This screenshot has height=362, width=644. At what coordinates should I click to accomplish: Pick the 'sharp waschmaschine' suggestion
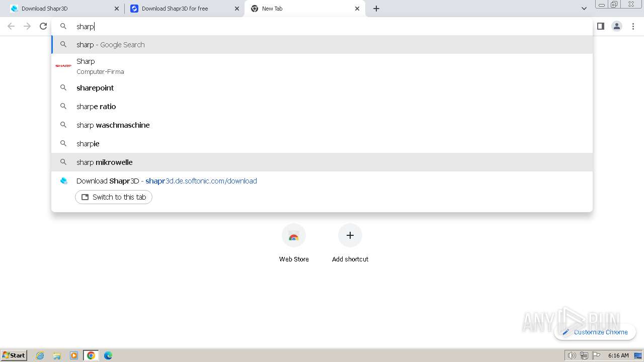[x=322, y=125]
